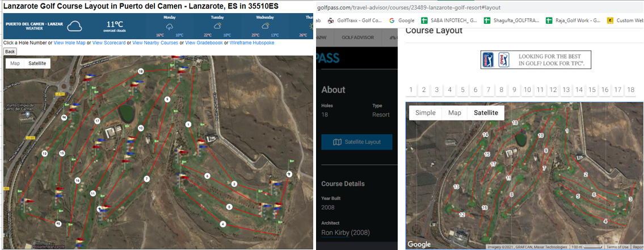Choose hole 9 button above golfpass map

click(514, 90)
